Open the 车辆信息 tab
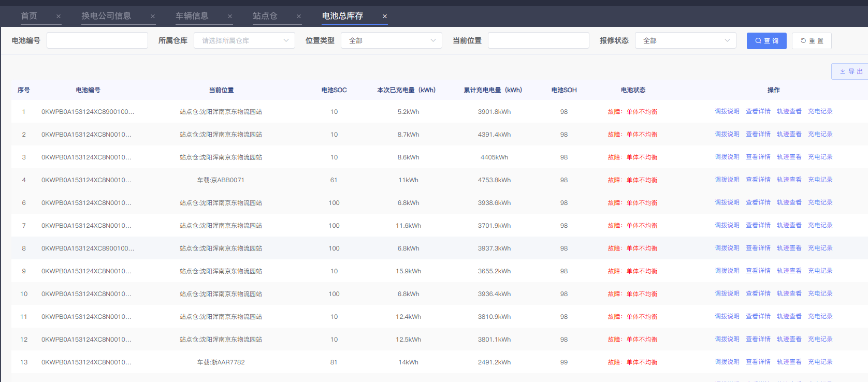 [x=192, y=16]
